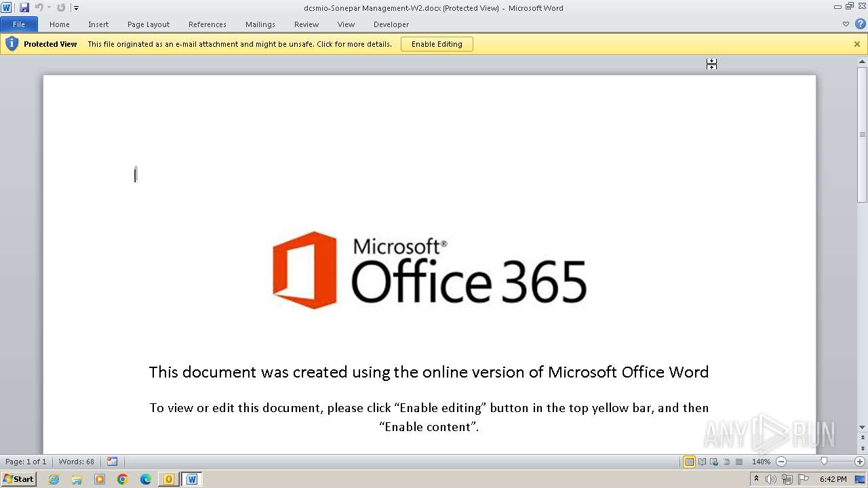This screenshot has width=868, height=488.
Task: Click the Word taskbar button
Action: [x=192, y=479]
